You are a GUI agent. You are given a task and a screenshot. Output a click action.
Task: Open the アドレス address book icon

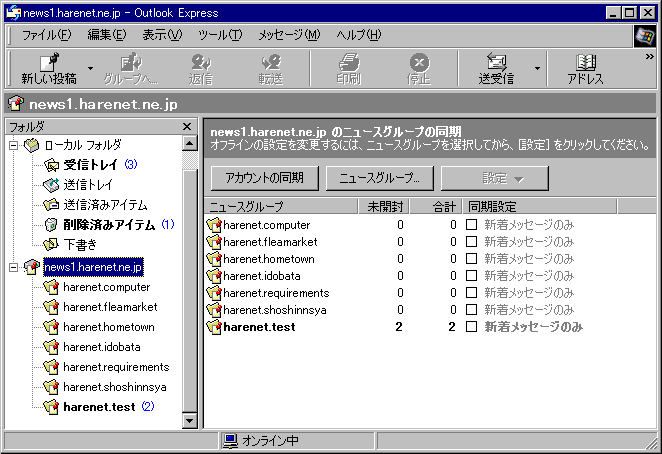[586, 63]
